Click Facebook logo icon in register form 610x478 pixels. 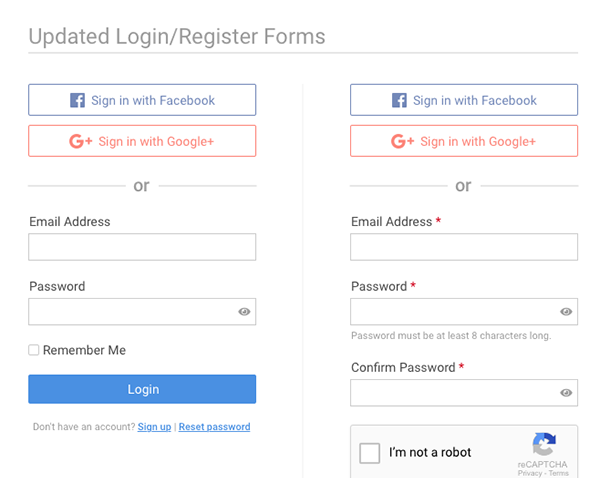(399, 100)
